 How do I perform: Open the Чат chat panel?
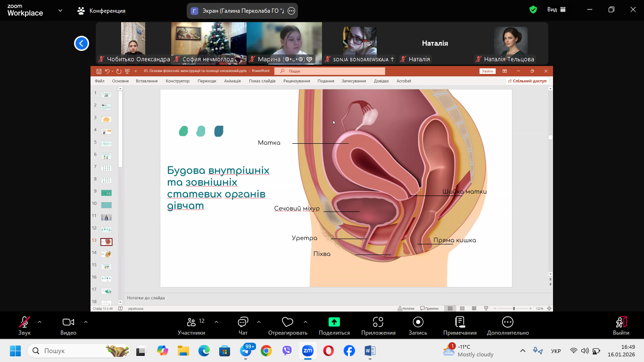coord(243,322)
